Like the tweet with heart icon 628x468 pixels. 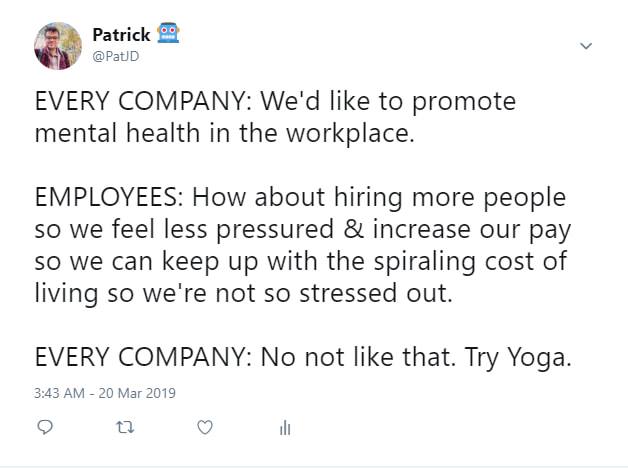pos(205,428)
